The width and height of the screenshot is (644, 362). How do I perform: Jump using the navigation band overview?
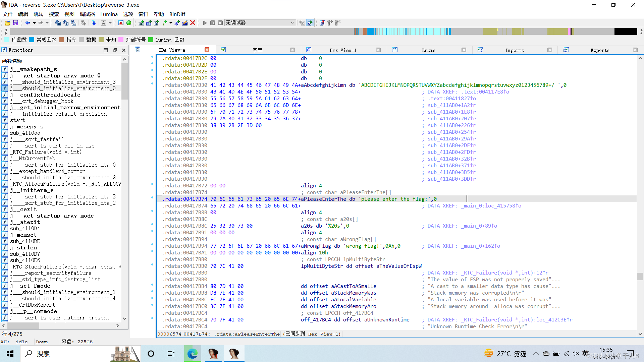point(470,31)
